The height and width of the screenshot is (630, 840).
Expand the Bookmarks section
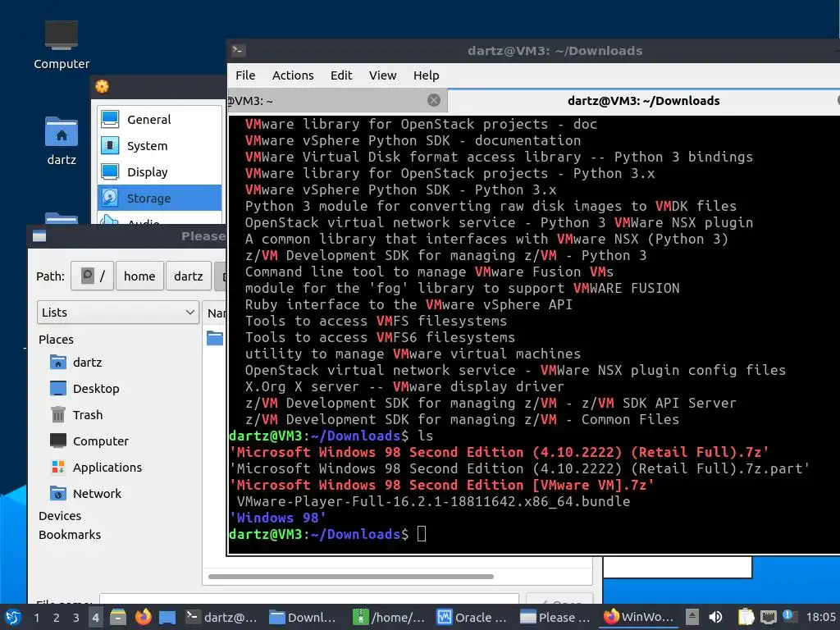(70, 535)
